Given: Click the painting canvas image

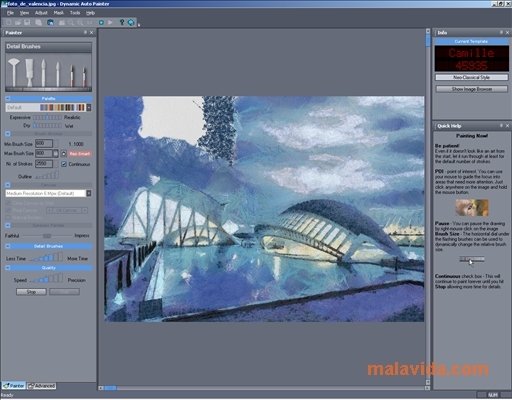Looking at the screenshot, I should coord(264,209).
